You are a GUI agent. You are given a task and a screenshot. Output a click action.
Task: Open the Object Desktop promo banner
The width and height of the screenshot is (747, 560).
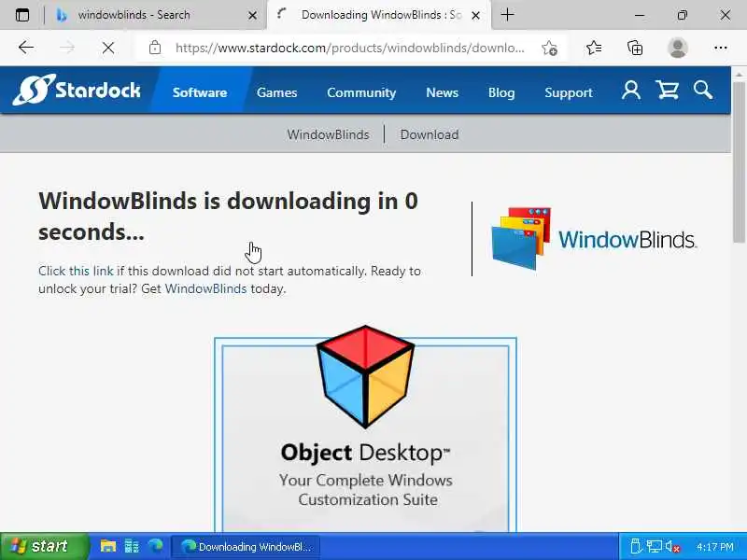click(x=365, y=428)
